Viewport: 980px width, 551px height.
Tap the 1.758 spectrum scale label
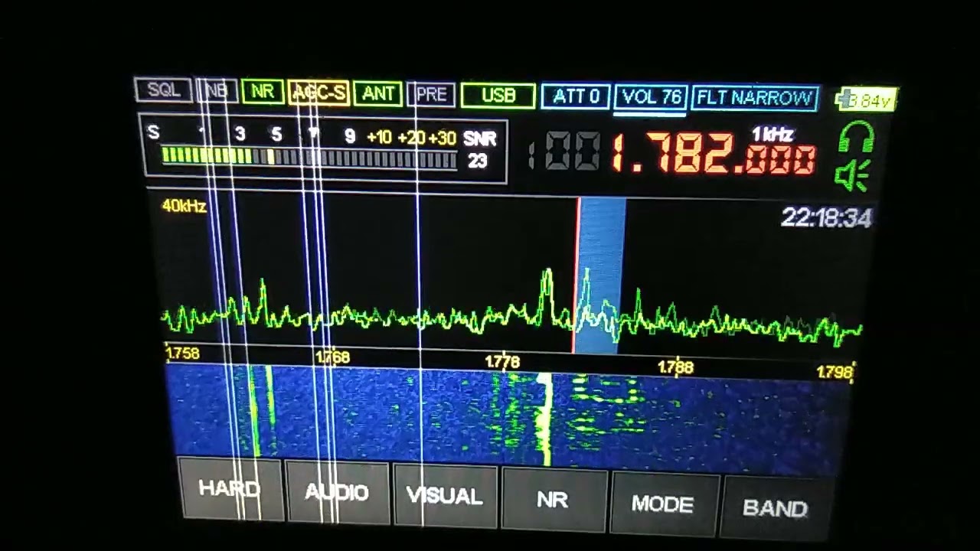[182, 354]
